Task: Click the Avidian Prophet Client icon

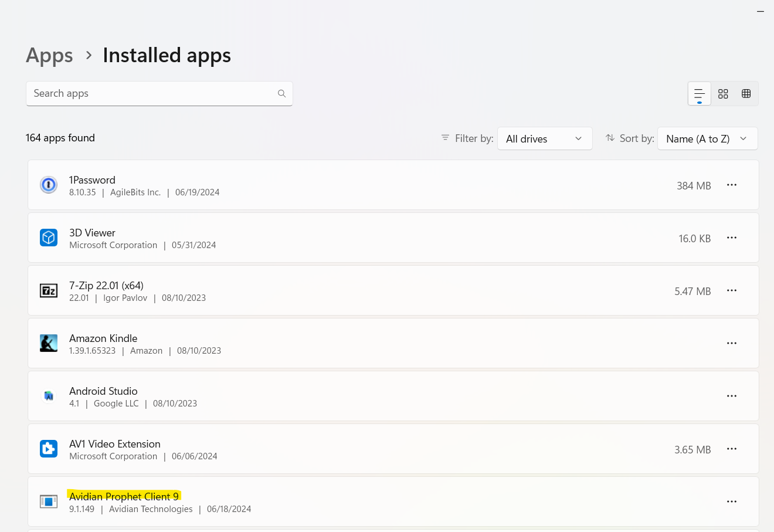Action: tap(49, 501)
